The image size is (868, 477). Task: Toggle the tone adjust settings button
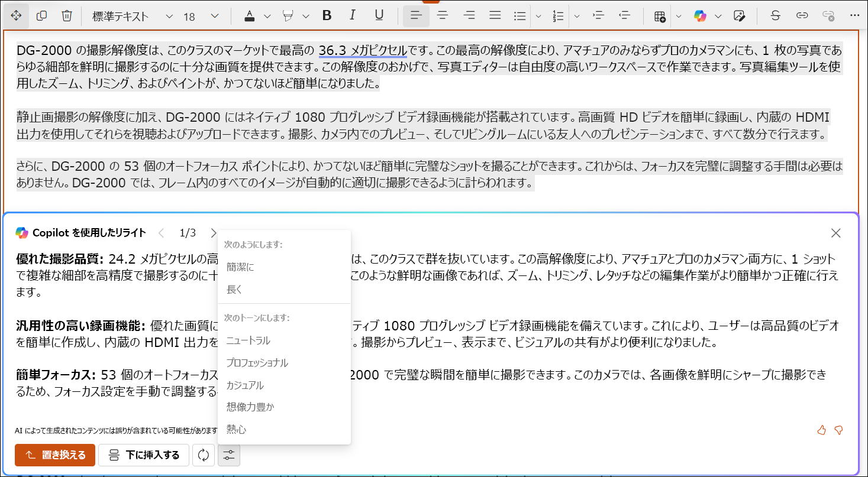[229, 455]
